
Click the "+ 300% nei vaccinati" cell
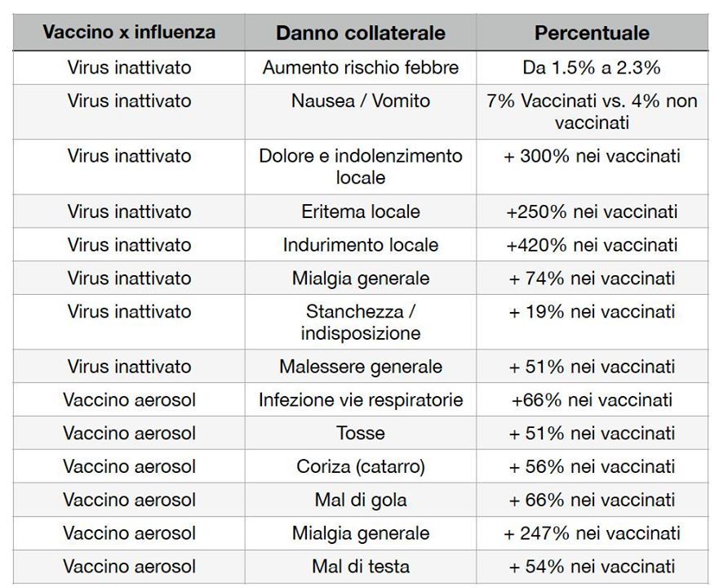(592, 156)
